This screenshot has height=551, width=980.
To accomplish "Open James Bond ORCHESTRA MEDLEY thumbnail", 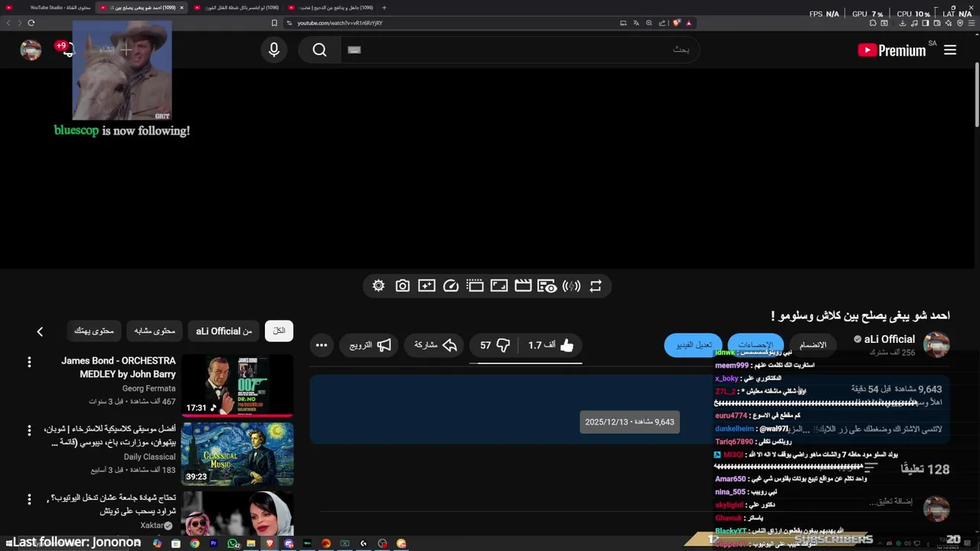I will 237,386.
